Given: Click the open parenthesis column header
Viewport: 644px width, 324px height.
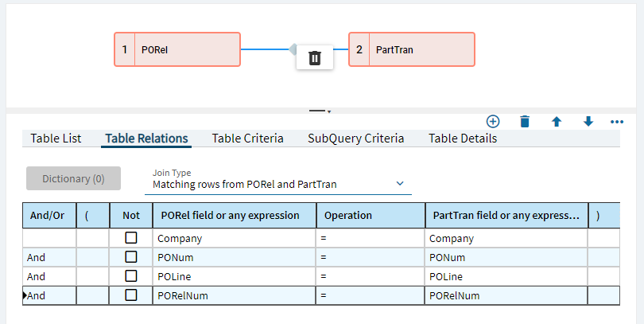Looking at the screenshot, I should click(x=93, y=216).
